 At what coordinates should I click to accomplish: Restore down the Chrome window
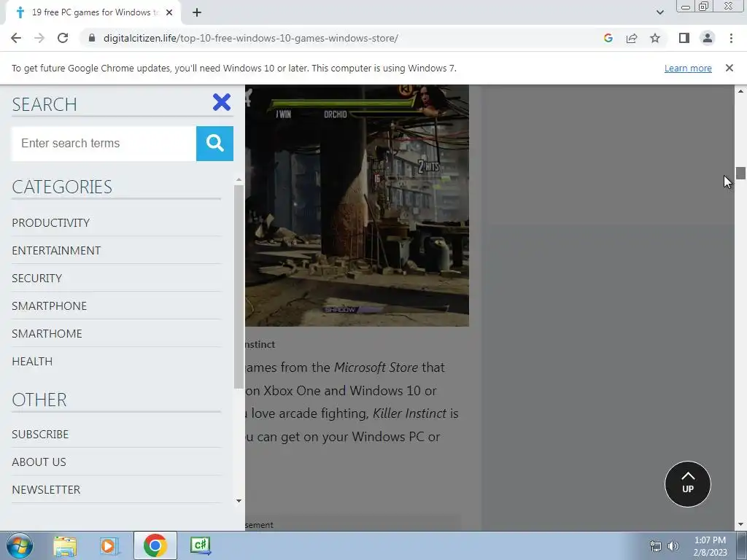point(703,7)
